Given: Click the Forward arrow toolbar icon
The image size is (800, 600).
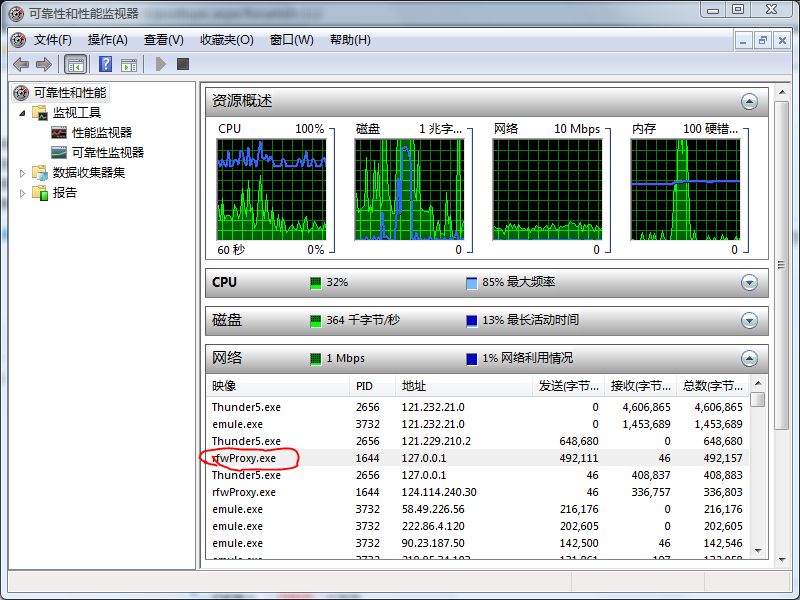Looking at the screenshot, I should [x=43, y=64].
